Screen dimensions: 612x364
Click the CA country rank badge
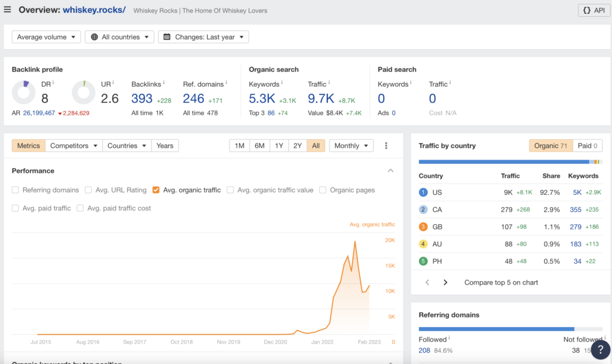(423, 210)
